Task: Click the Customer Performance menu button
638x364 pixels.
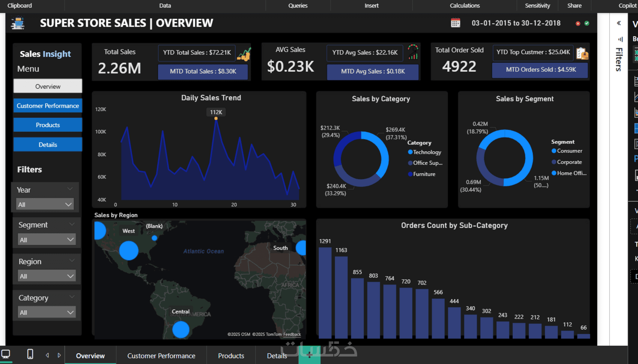Action: 48,105
